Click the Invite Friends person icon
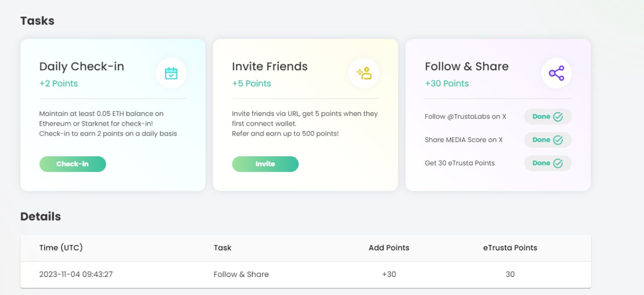The image size is (644, 295). click(364, 73)
